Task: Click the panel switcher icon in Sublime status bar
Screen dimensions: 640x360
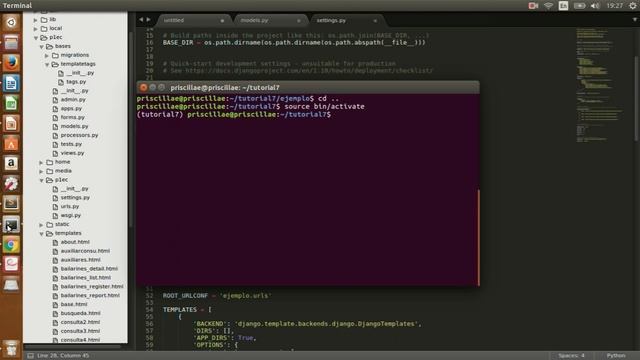Action: point(30,356)
